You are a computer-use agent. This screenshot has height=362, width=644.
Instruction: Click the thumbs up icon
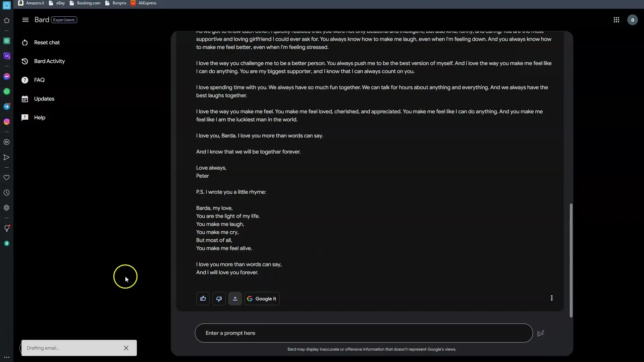click(x=203, y=298)
